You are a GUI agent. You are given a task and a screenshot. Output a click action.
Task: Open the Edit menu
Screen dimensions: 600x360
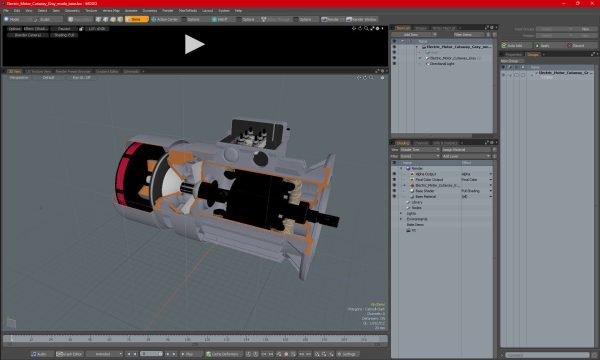pos(17,11)
